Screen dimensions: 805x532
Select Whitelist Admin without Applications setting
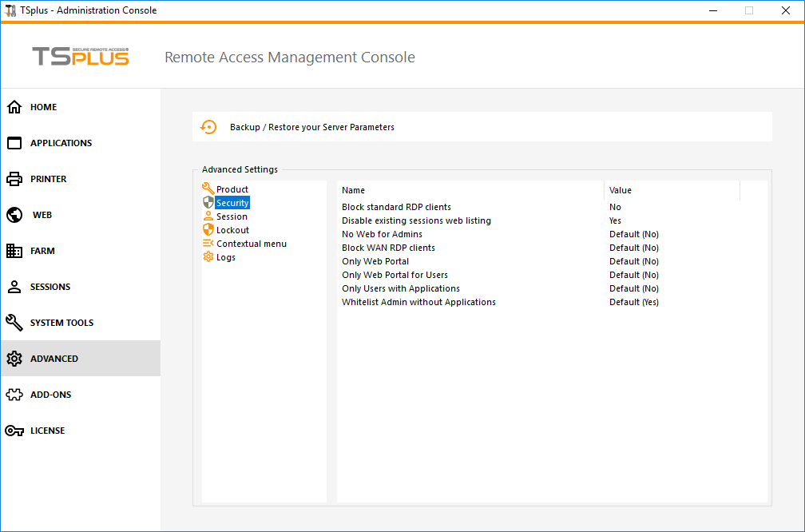tap(418, 302)
